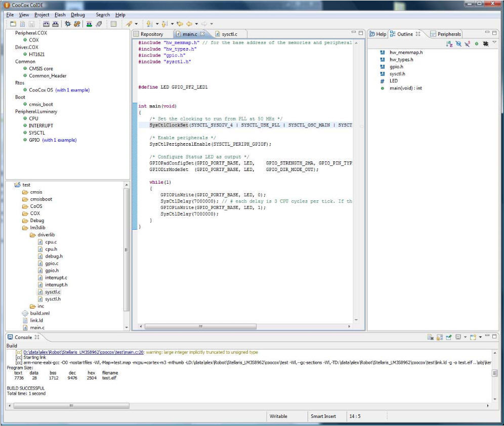This screenshot has height=426, width=504.
Task: Pin the console view
Action: click(449, 337)
